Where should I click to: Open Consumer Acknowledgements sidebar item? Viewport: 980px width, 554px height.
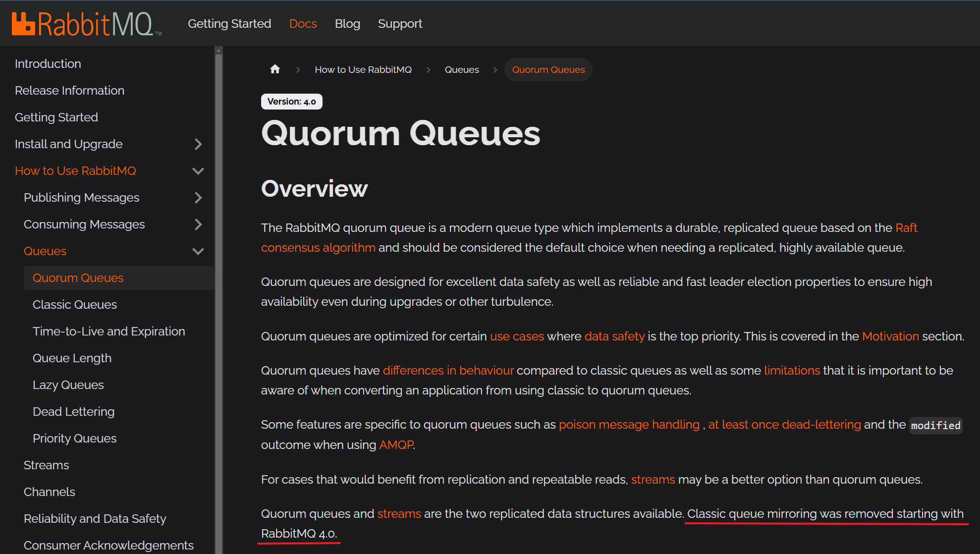pos(109,546)
